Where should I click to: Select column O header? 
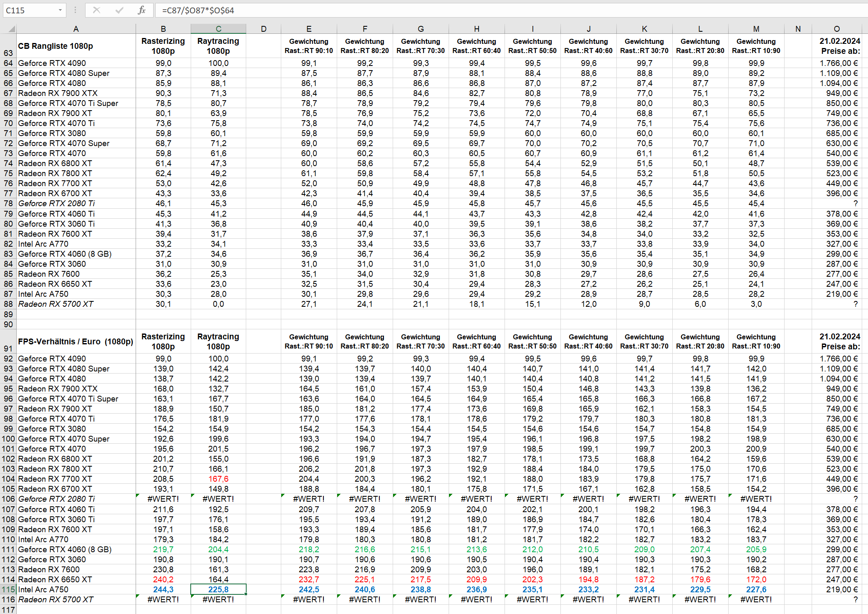(837, 29)
